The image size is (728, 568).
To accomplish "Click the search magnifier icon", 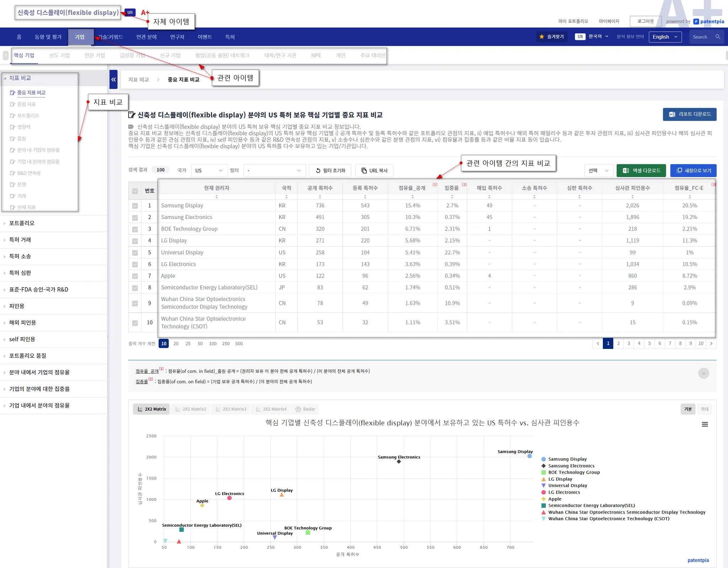I will pyautogui.click(x=718, y=37).
